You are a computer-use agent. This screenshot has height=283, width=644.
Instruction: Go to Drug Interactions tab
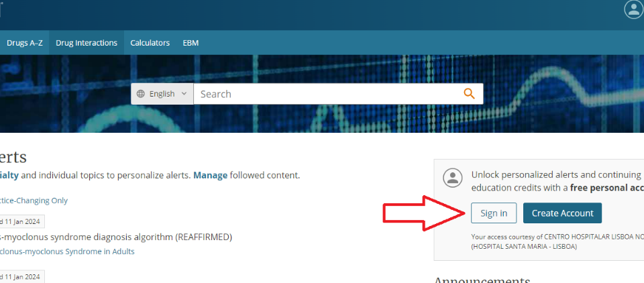click(87, 43)
